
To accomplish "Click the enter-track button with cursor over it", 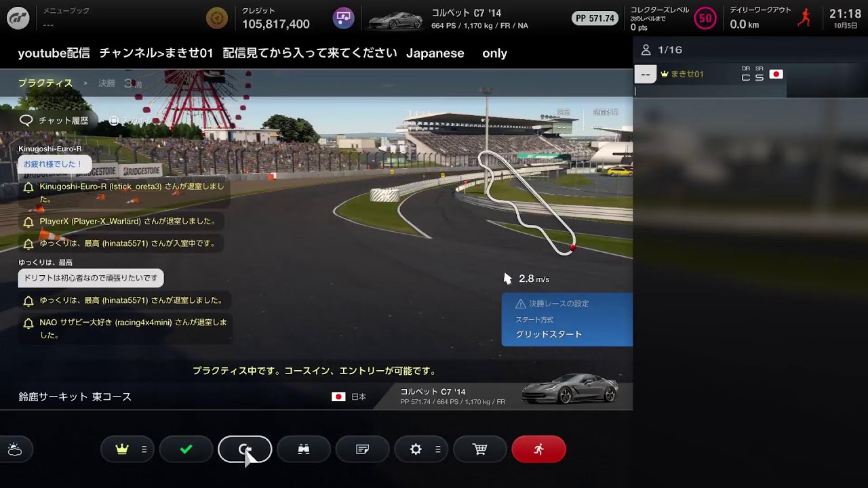I will click(245, 449).
